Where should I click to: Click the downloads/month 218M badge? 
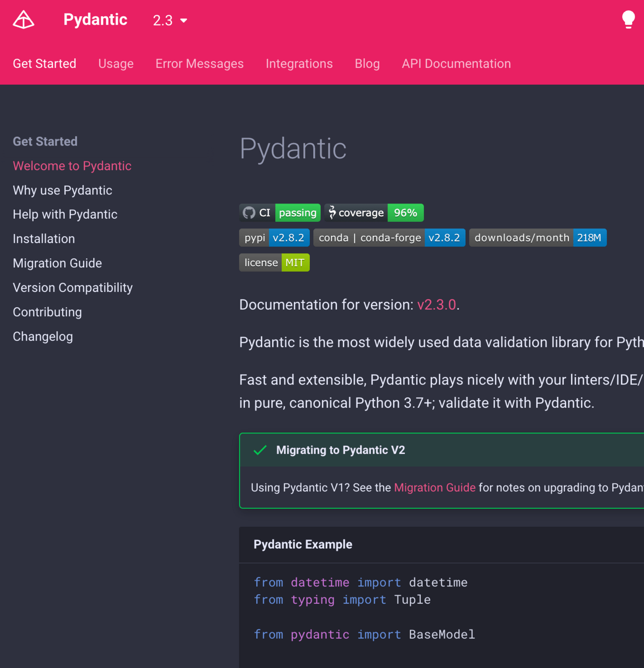[x=538, y=238]
